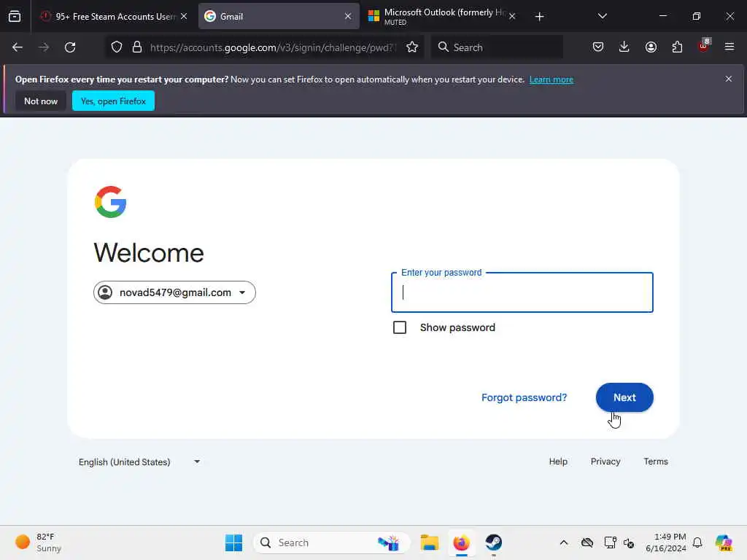Focus the Enter your password field
This screenshot has height=560, width=747.
[522, 292]
